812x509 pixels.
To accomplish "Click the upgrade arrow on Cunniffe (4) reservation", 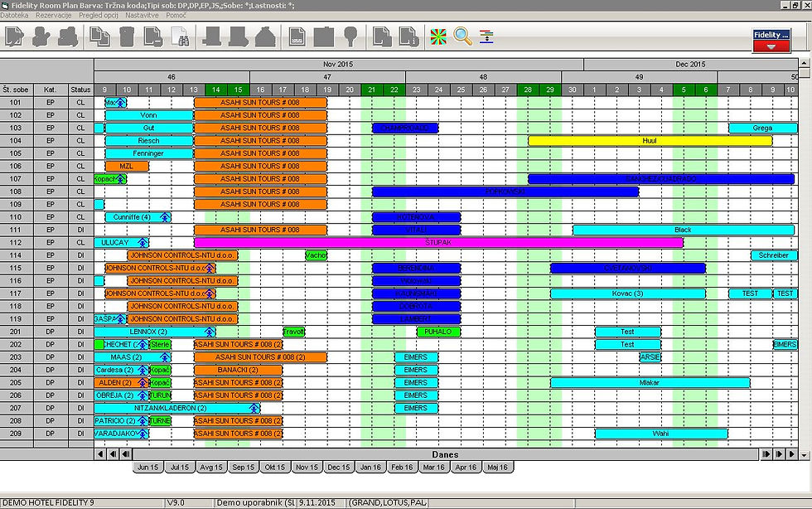I will [165, 218].
